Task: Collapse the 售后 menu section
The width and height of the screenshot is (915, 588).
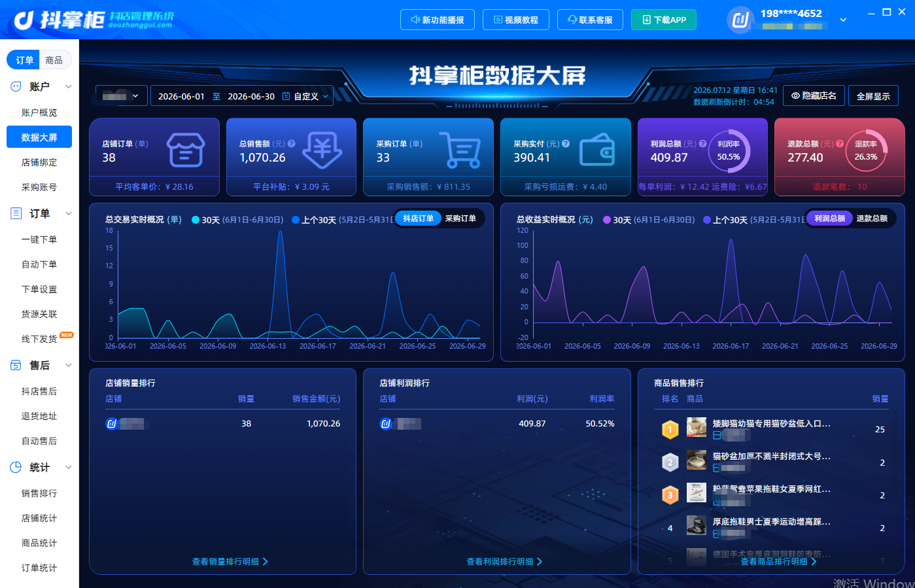Action: (x=69, y=365)
